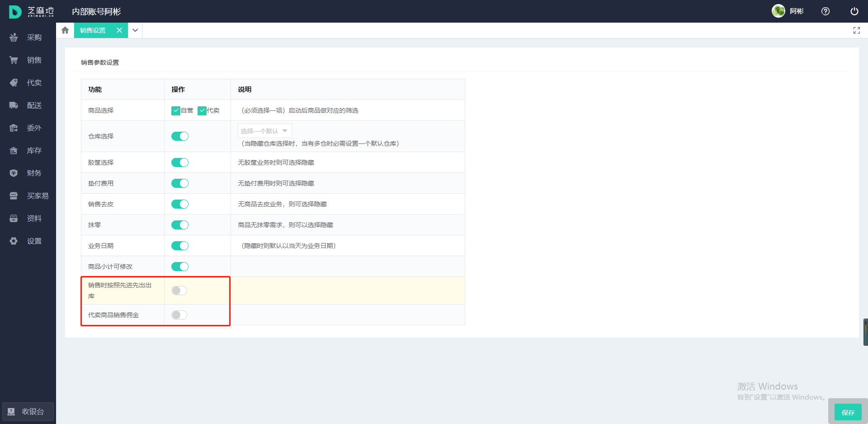
Task: Click the 内部账号阿彬 title text
Action: (x=96, y=12)
